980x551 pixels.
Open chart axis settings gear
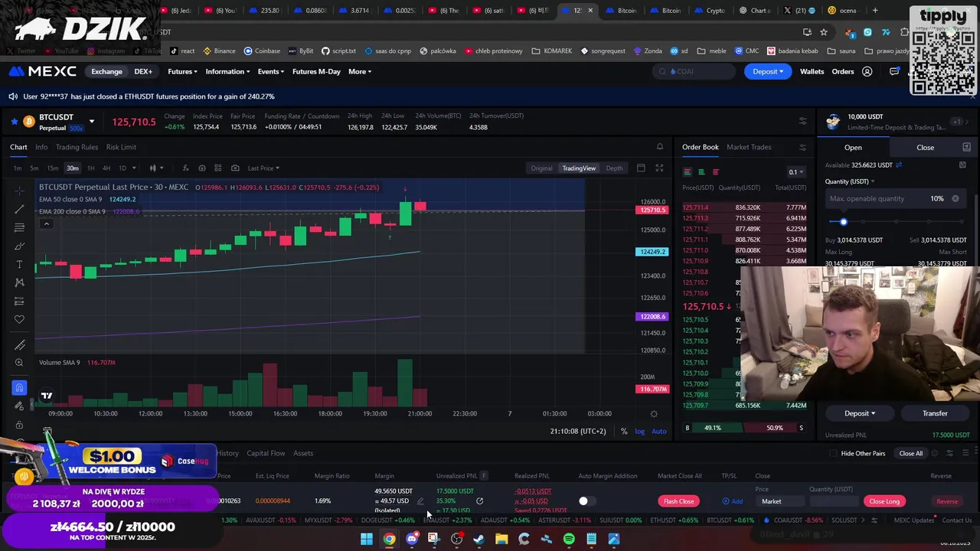coord(654,414)
